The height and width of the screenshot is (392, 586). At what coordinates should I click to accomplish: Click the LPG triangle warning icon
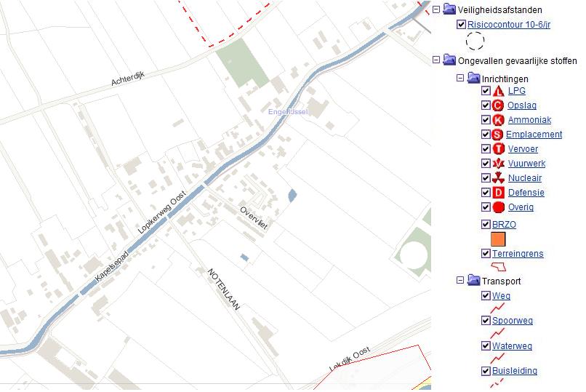pyautogui.click(x=498, y=92)
